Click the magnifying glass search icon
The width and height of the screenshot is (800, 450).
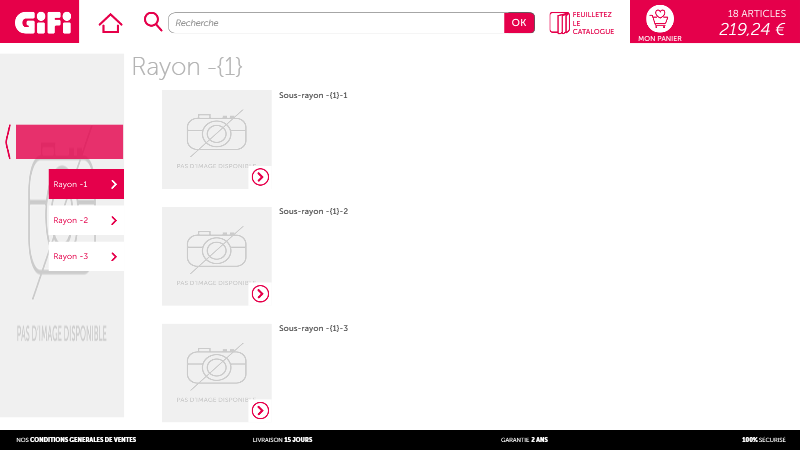pyautogui.click(x=153, y=21)
